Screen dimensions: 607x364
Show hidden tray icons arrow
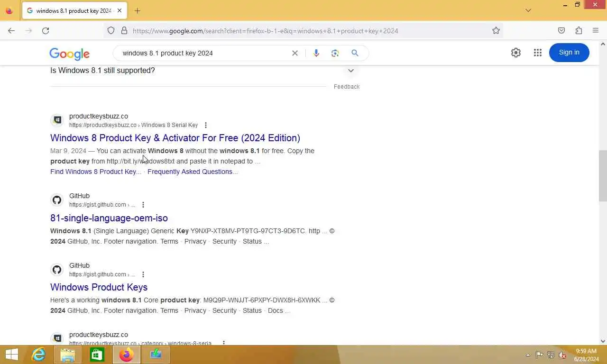click(528, 355)
